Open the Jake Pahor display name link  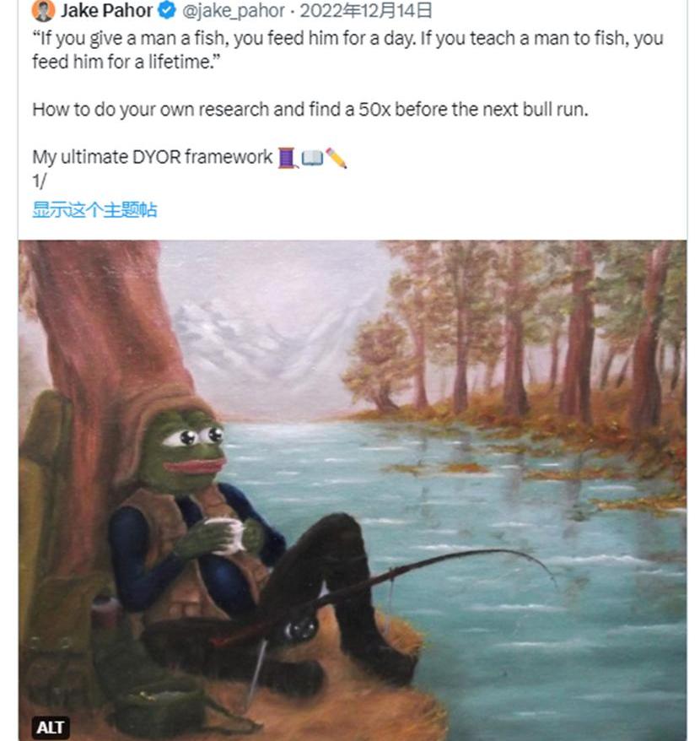(106, 11)
